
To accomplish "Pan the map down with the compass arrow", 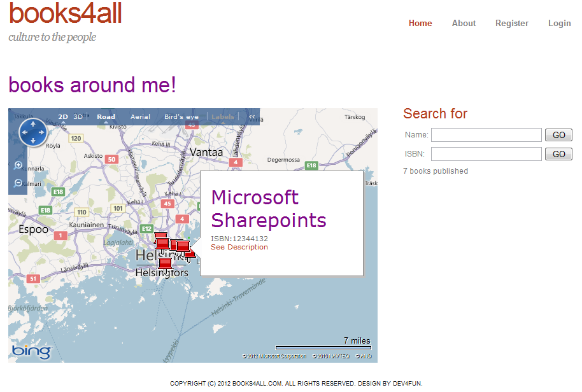I will click(x=33, y=141).
